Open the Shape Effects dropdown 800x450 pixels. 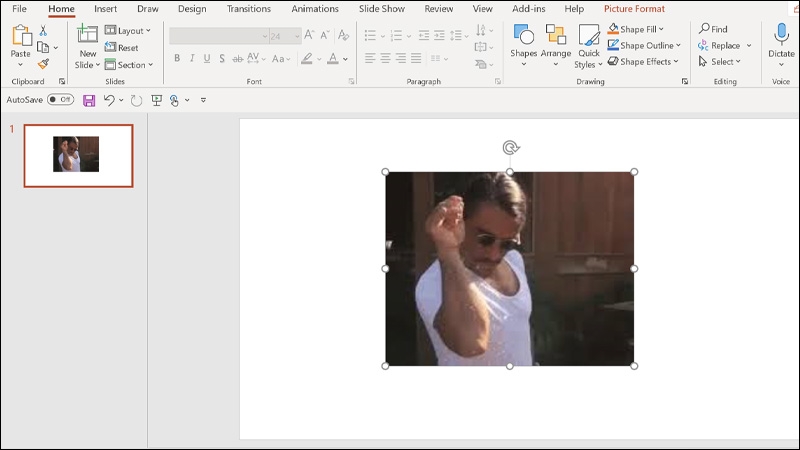pyautogui.click(x=643, y=62)
